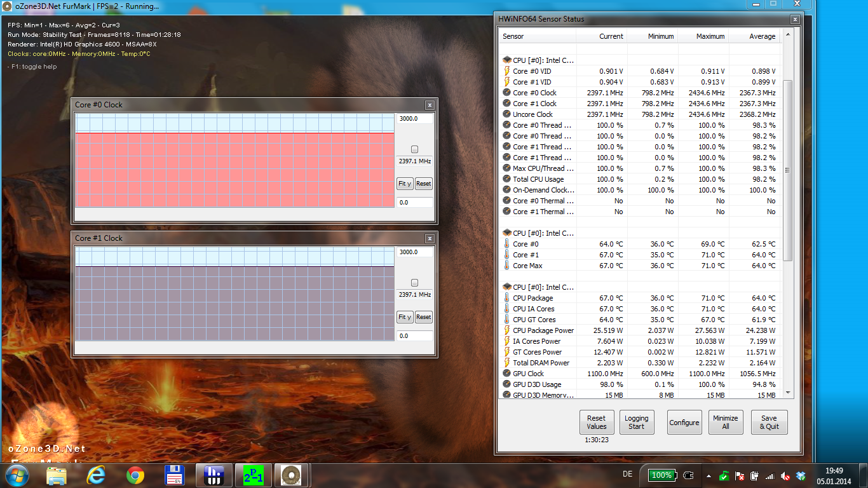Click the Total CPU Usage sensor icon
The width and height of the screenshot is (868, 488).
tap(506, 179)
